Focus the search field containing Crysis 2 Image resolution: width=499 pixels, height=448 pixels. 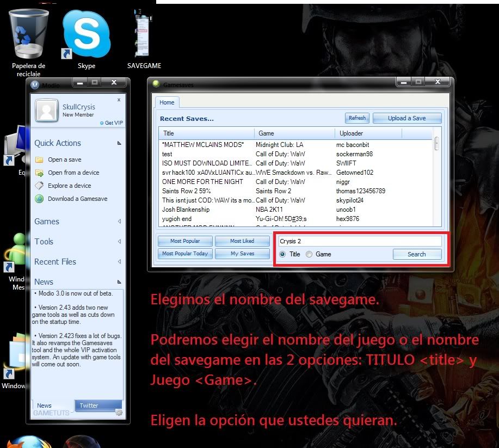point(360,241)
